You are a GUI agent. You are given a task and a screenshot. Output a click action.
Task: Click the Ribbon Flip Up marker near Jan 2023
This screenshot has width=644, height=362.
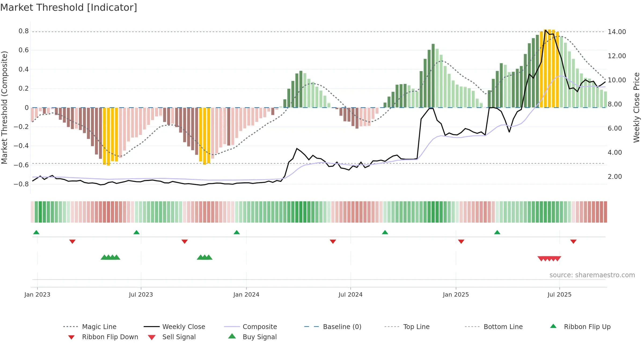point(36,232)
